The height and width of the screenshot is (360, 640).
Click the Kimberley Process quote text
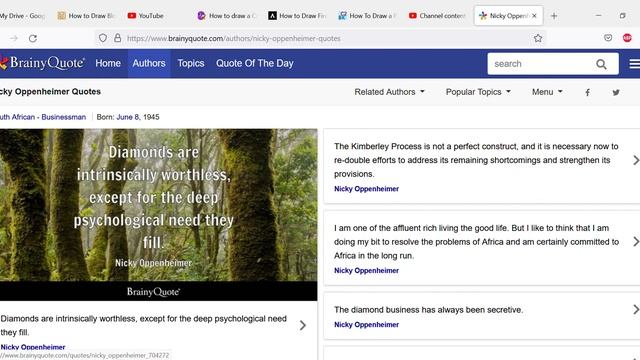476,160
